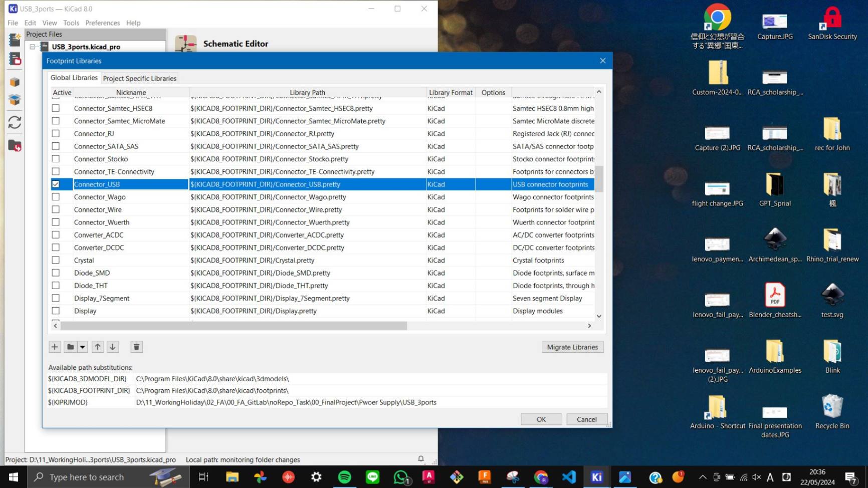The width and height of the screenshot is (868, 488).
Task: Delete selected library using trash icon
Action: coord(136,347)
